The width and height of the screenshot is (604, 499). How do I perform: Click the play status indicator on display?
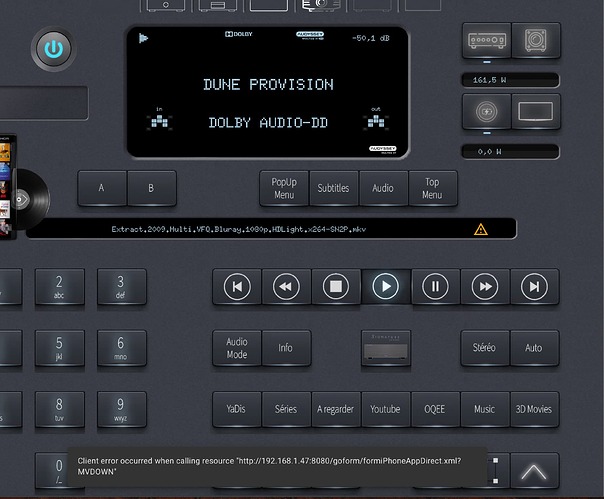pos(143,38)
